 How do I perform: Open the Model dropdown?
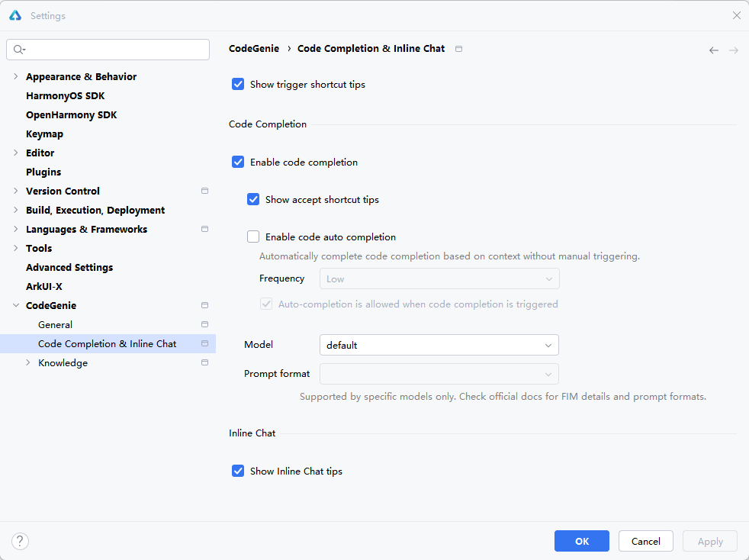click(x=439, y=346)
